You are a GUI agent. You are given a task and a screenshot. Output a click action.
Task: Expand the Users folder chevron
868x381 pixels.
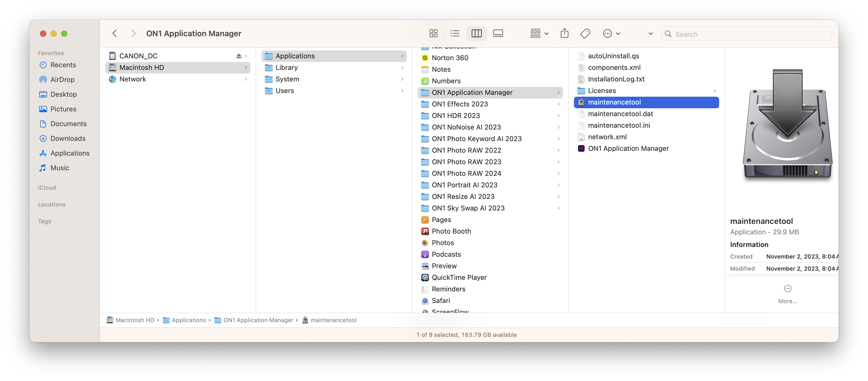(x=402, y=91)
